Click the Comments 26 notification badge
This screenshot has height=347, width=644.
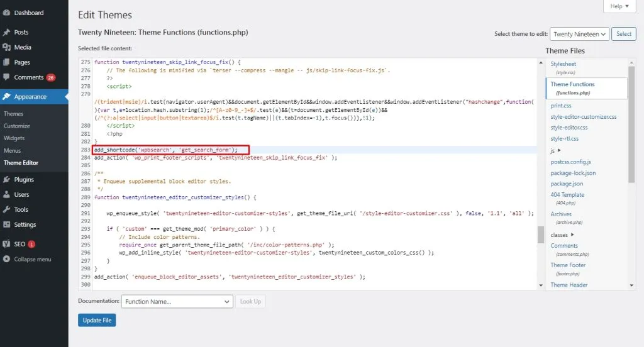pyautogui.click(x=51, y=77)
